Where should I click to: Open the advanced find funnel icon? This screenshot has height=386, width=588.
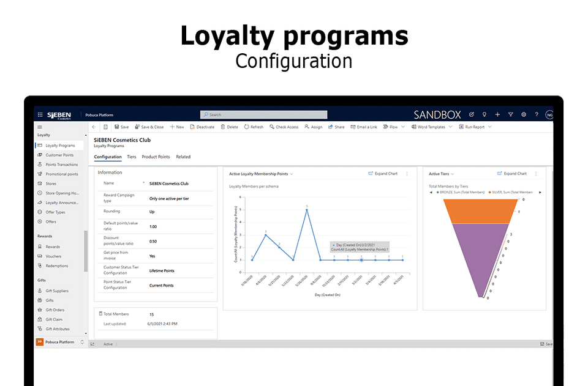pos(510,114)
